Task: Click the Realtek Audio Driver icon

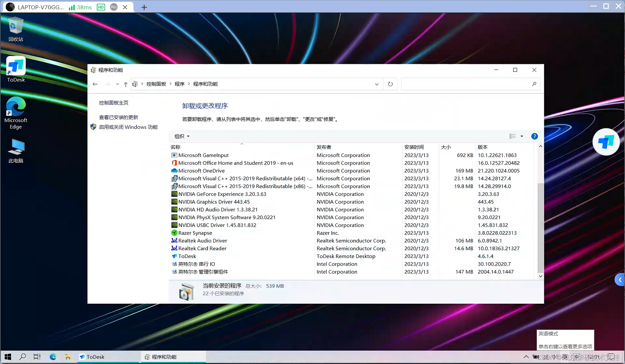Action: coord(174,241)
